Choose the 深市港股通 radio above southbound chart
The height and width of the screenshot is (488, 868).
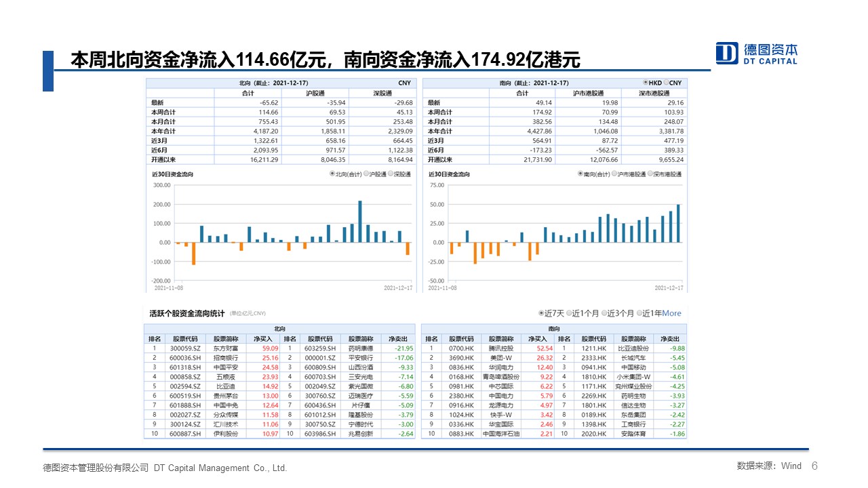tap(650, 174)
